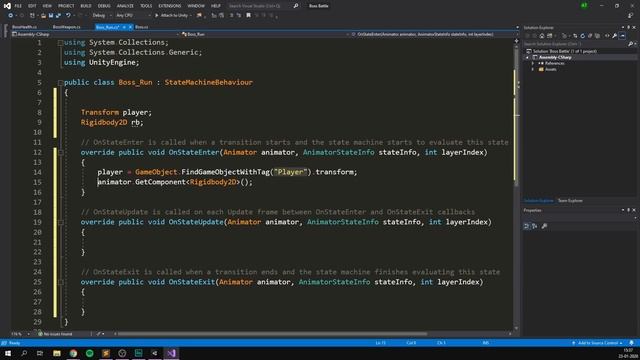Click the search magnifier icon in title bar
This screenshot has height=360, width=640.
tap(296, 6)
